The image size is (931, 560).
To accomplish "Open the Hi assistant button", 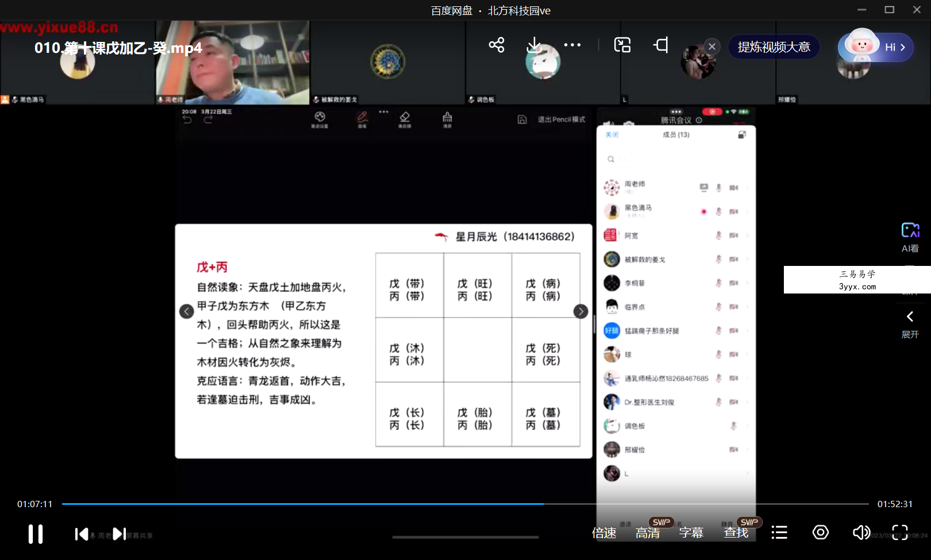I will tap(876, 47).
